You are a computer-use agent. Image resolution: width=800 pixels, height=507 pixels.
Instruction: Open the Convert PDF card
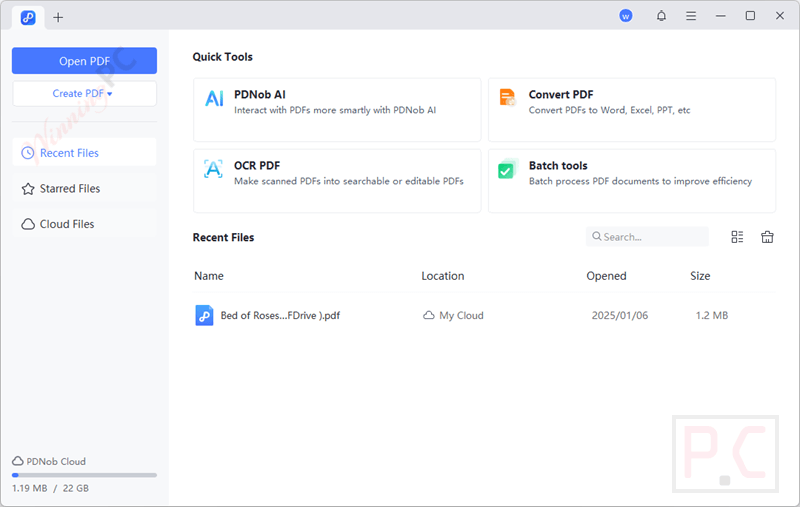pos(632,110)
